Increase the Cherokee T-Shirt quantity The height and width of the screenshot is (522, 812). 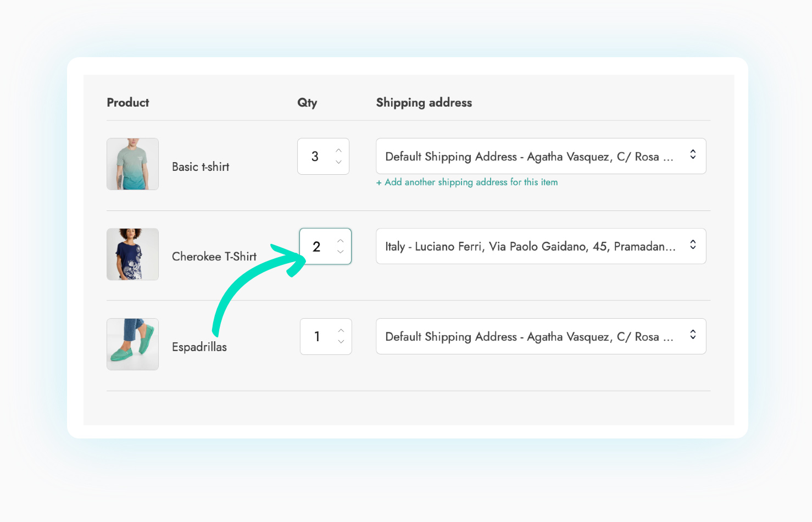pyautogui.click(x=341, y=240)
